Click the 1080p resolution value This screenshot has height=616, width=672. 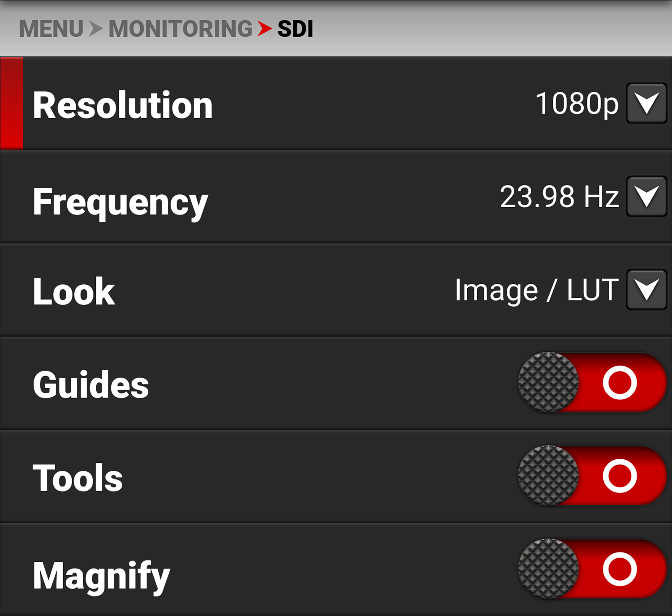click(577, 104)
